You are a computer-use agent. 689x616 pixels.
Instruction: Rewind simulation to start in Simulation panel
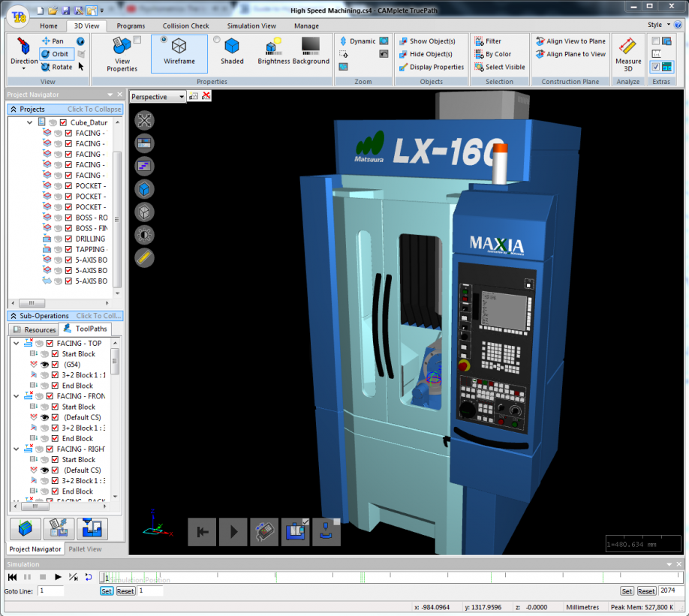[12, 577]
